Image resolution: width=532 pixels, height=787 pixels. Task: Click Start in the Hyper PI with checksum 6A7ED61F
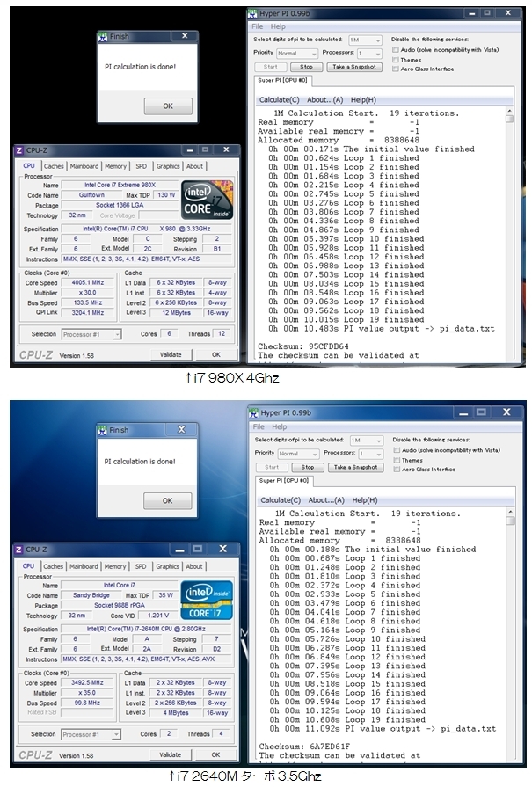[272, 467]
